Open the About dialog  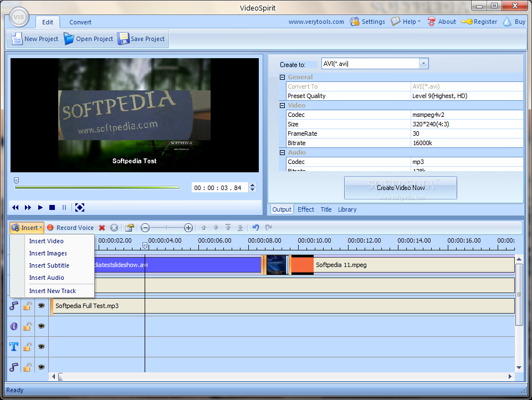442,22
